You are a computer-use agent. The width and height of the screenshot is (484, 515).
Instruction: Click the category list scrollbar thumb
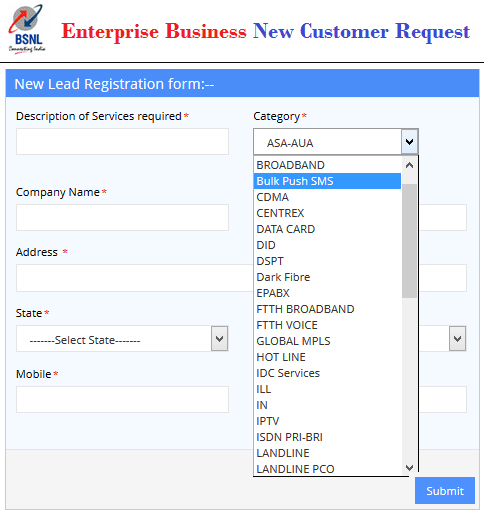[x=409, y=241]
